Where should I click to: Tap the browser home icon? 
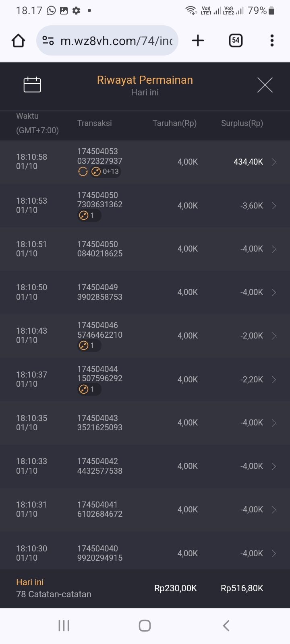coord(19,41)
